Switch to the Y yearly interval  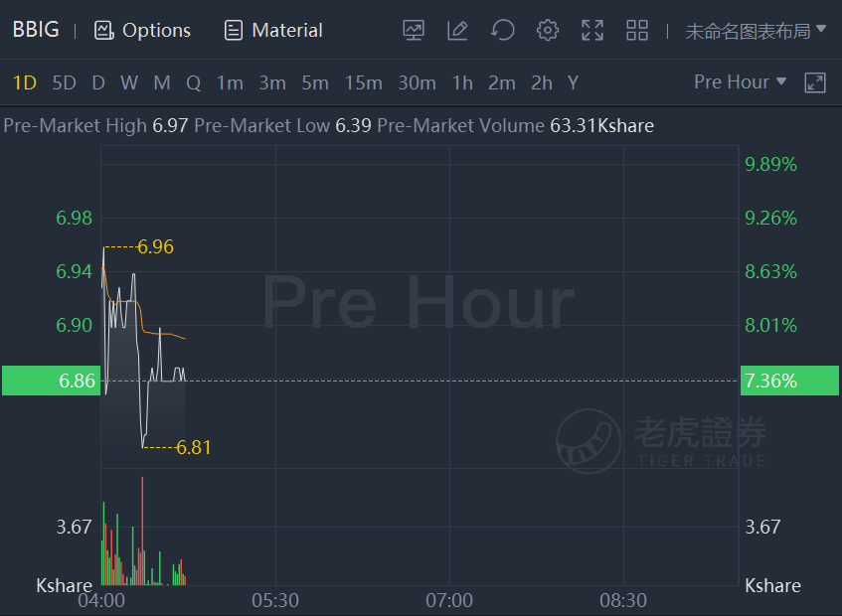573,83
